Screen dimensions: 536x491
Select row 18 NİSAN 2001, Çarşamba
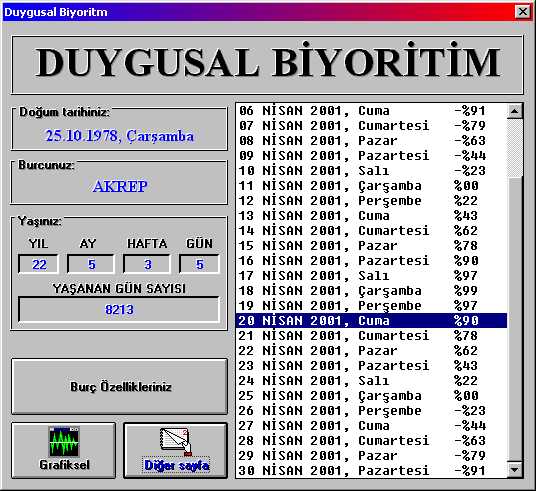(372, 291)
